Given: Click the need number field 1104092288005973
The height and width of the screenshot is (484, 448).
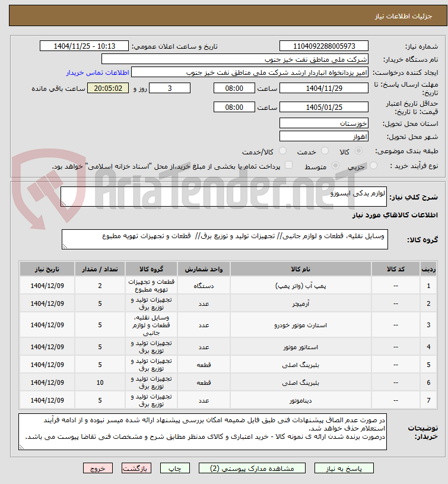Looking at the screenshot, I should [x=324, y=46].
